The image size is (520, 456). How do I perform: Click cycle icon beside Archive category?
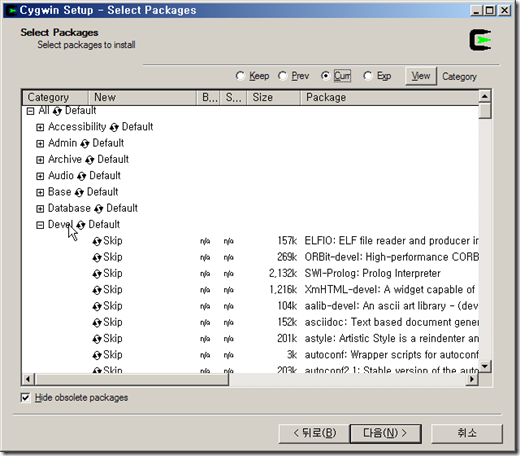pyautogui.click(x=89, y=160)
